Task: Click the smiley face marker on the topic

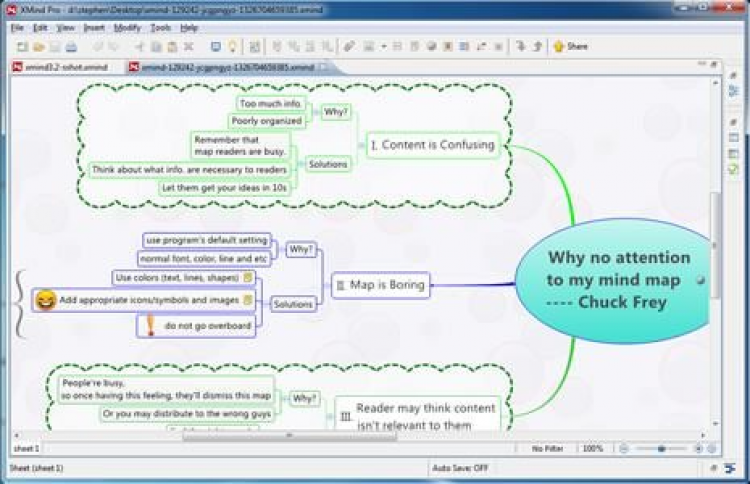Action: coord(45,300)
